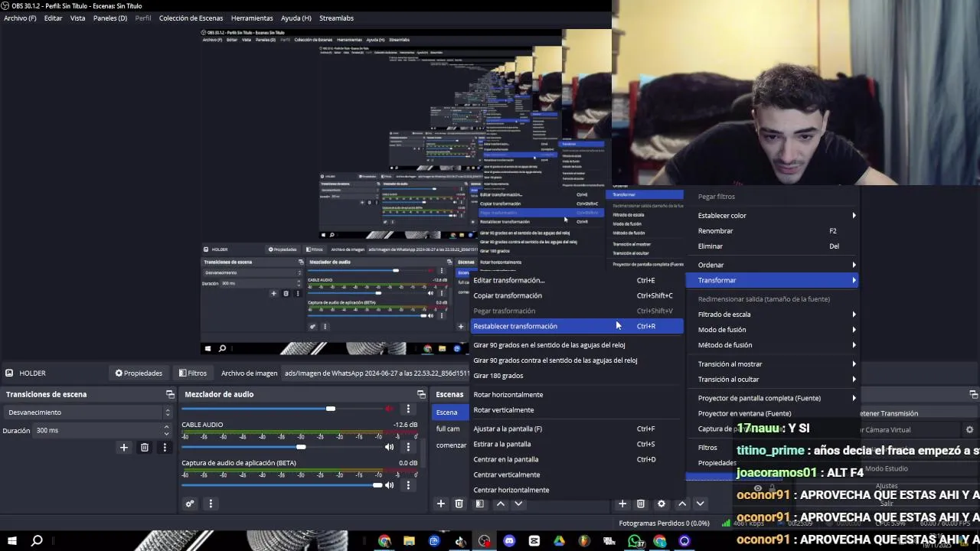Choose Restablecer transformación
980x551 pixels.
pyautogui.click(x=576, y=326)
